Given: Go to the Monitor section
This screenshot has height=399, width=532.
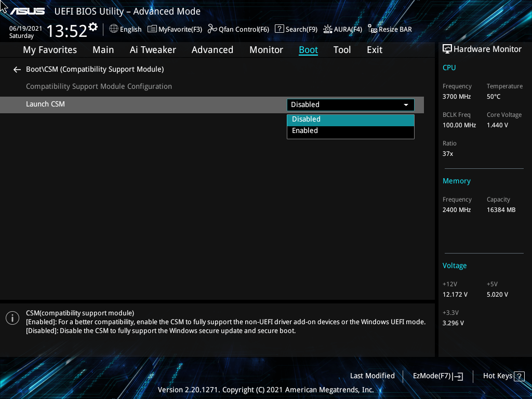Looking at the screenshot, I should pyautogui.click(x=266, y=49).
